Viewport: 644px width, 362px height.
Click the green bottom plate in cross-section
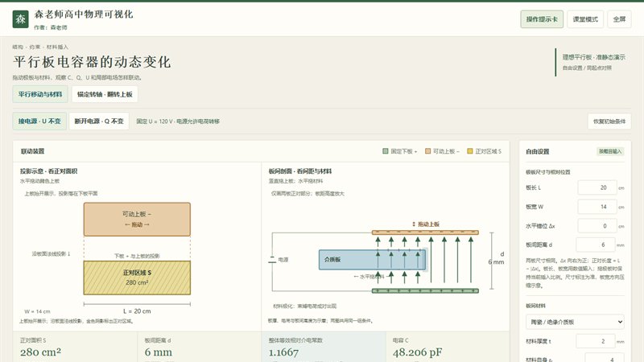coord(425,291)
